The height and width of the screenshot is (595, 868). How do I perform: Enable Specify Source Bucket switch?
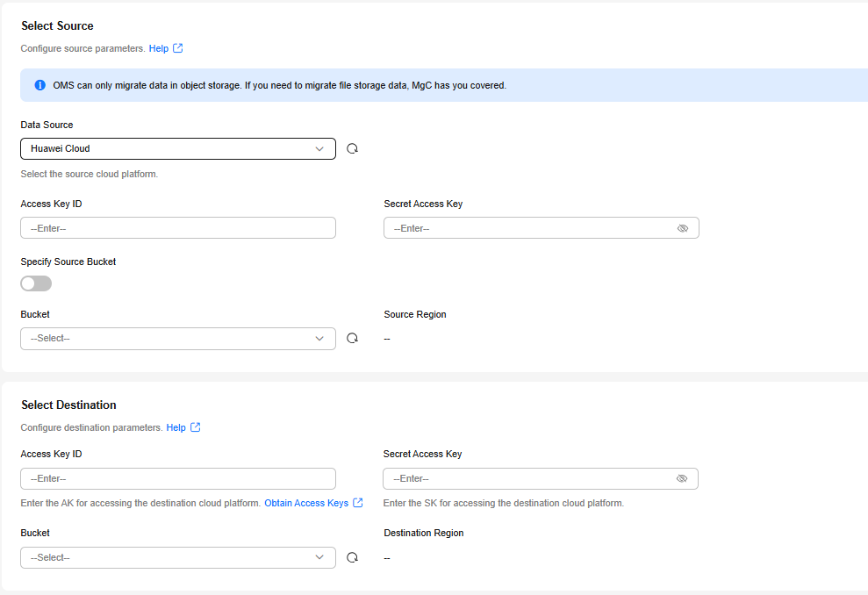pos(36,283)
